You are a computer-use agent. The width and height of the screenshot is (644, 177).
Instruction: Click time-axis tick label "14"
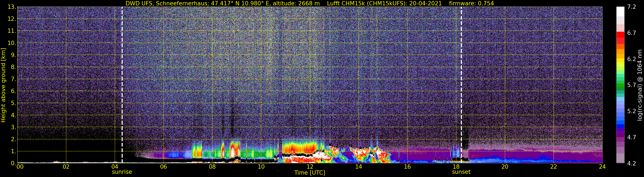pyautogui.click(x=358, y=167)
